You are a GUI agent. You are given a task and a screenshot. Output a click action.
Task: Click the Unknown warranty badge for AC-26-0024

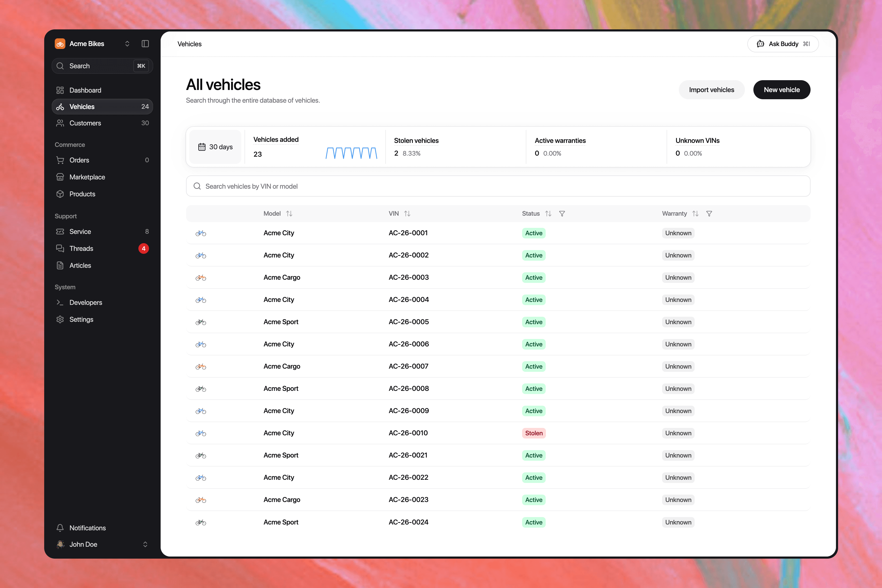coord(678,522)
